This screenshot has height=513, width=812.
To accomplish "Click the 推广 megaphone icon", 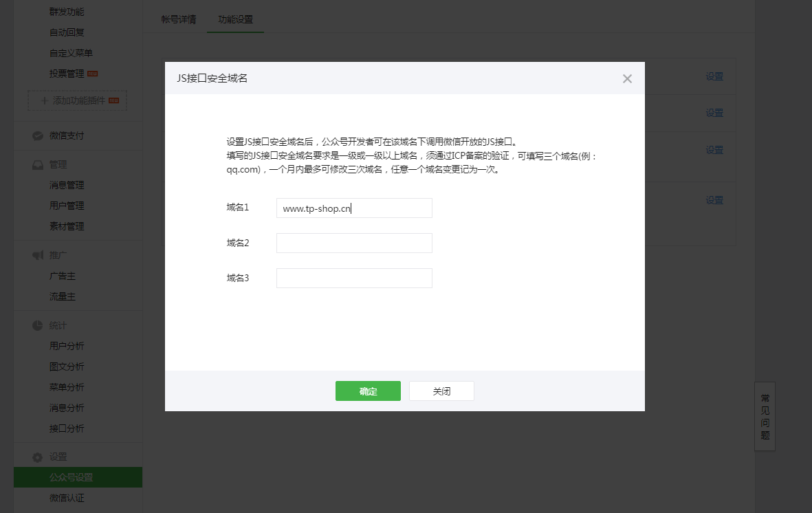I will [38, 255].
